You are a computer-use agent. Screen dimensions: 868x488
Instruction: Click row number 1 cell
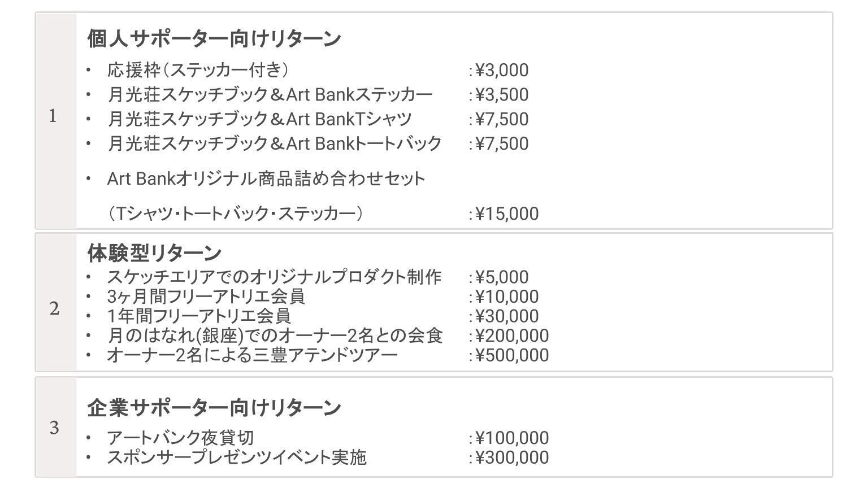point(53,117)
